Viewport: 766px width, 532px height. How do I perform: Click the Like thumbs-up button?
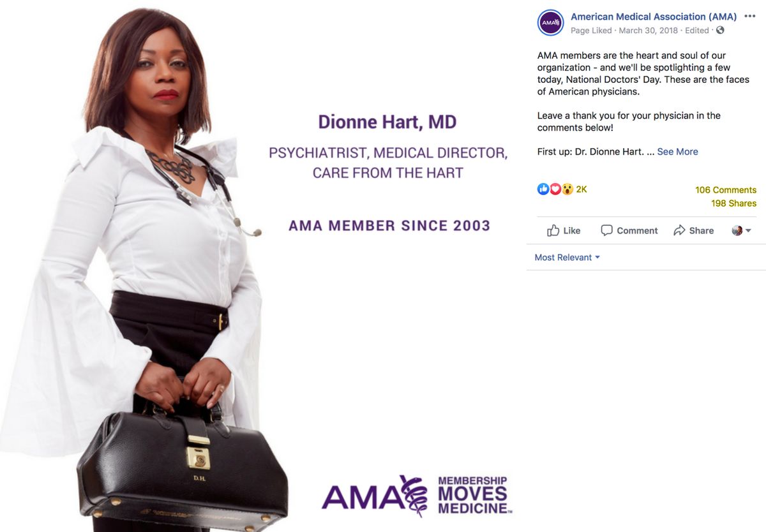(564, 230)
